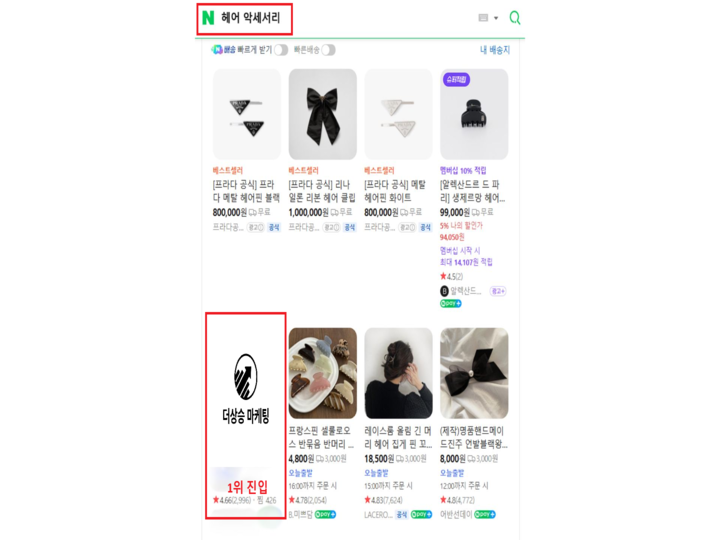Select the 더상승 마케팅 logo product
This screenshot has width=720, height=540.
(246, 388)
